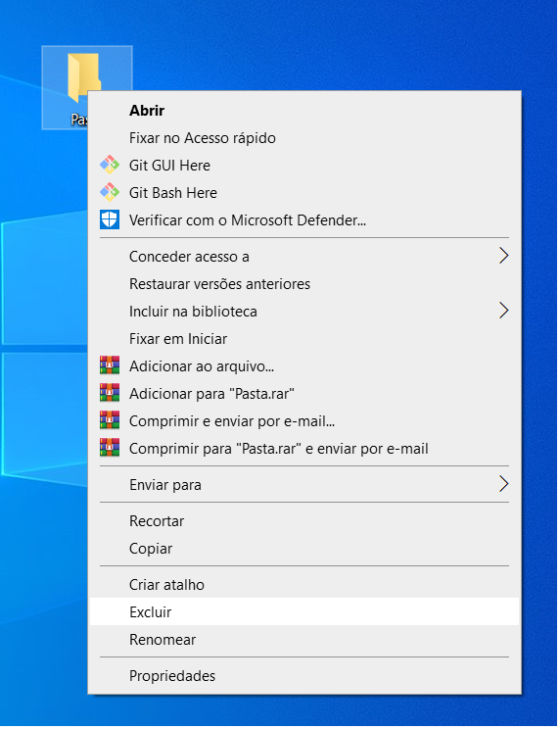The width and height of the screenshot is (560, 729).
Task: Expand the Conceder acesso a submenu arrow
Action: click(x=504, y=256)
